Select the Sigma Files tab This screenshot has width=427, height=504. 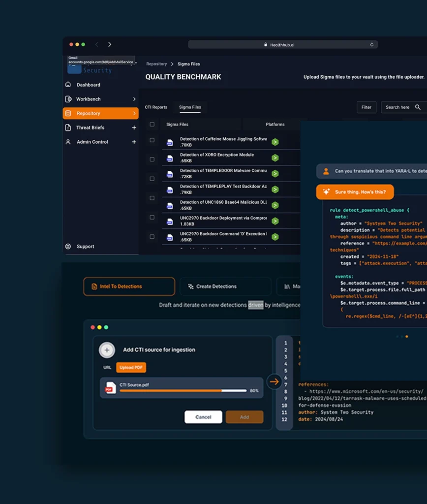point(190,107)
